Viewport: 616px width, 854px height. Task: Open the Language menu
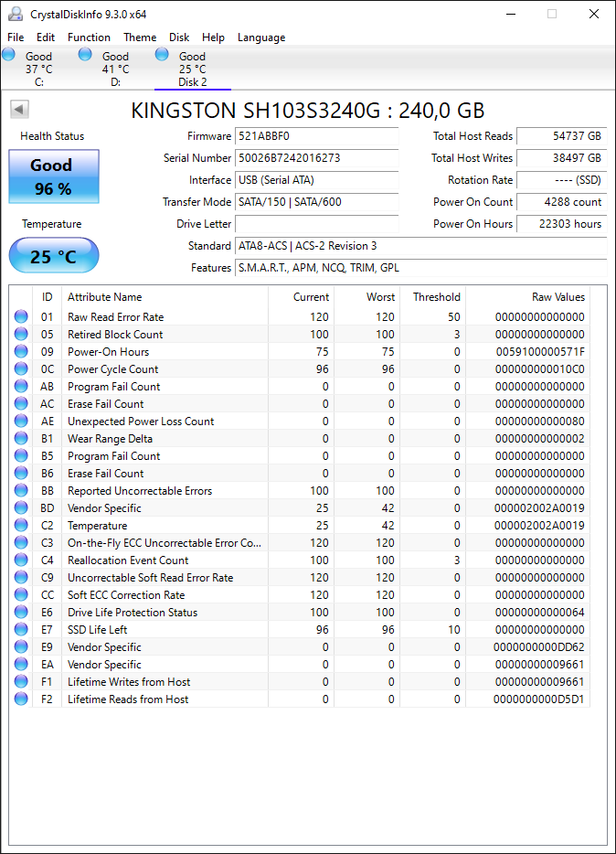[261, 37]
